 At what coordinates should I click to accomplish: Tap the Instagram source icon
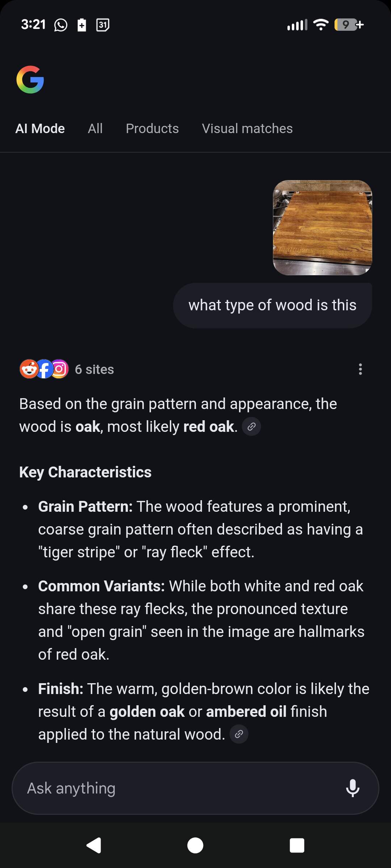(x=60, y=369)
